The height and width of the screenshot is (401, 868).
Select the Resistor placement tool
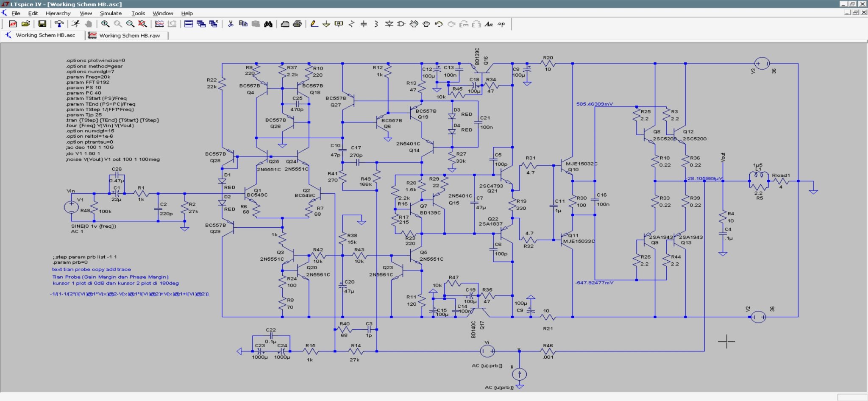coord(351,24)
